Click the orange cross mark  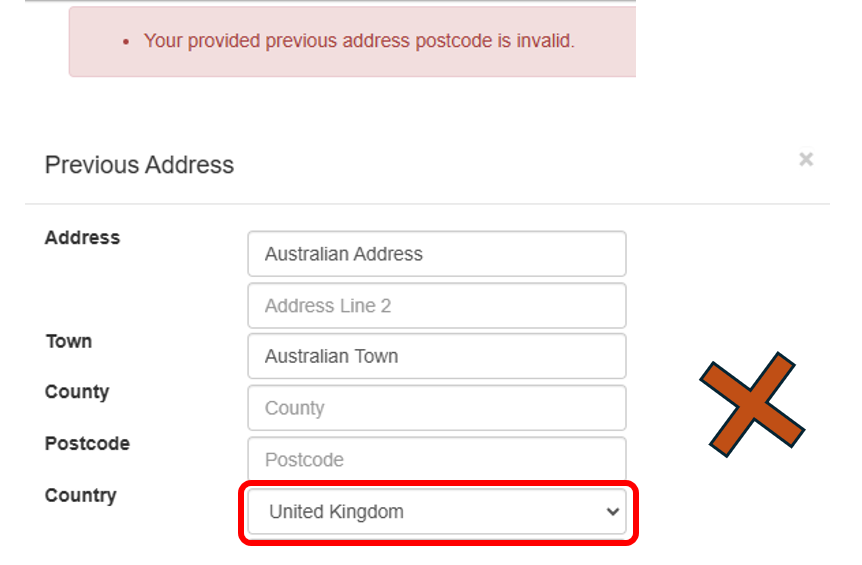tap(752, 405)
